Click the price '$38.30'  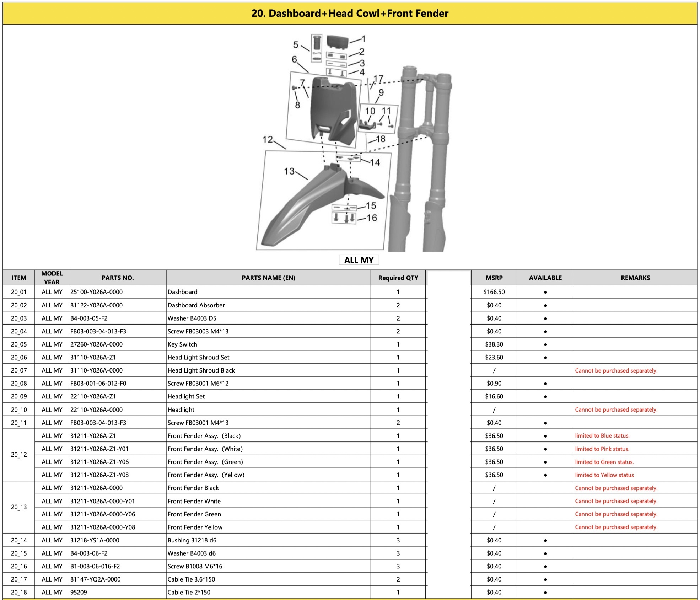pyautogui.click(x=494, y=344)
